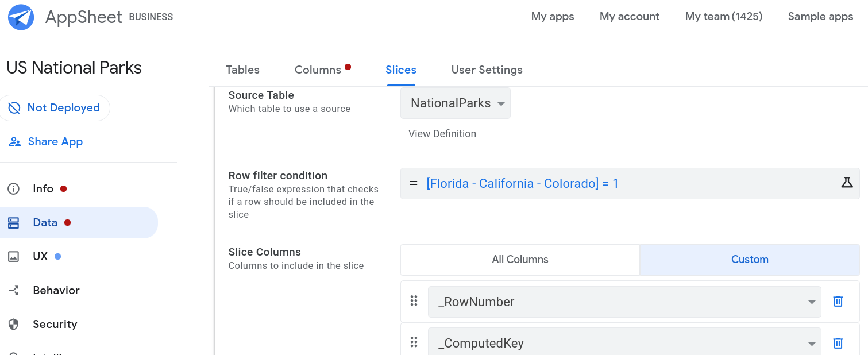Viewport: 868px width, 355px height.
Task: Open the User Settings tab
Action: (487, 70)
